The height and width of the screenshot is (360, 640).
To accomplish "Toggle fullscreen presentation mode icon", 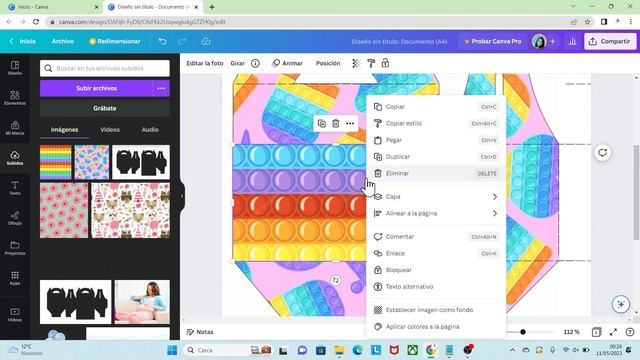I will click(613, 332).
